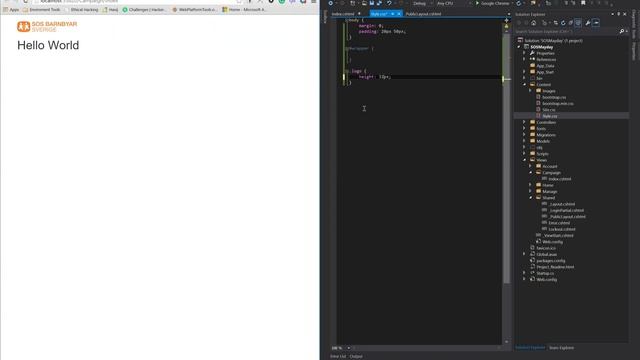
Task: Toggle Show All Files in Solution Explorer
Action: 578,23
